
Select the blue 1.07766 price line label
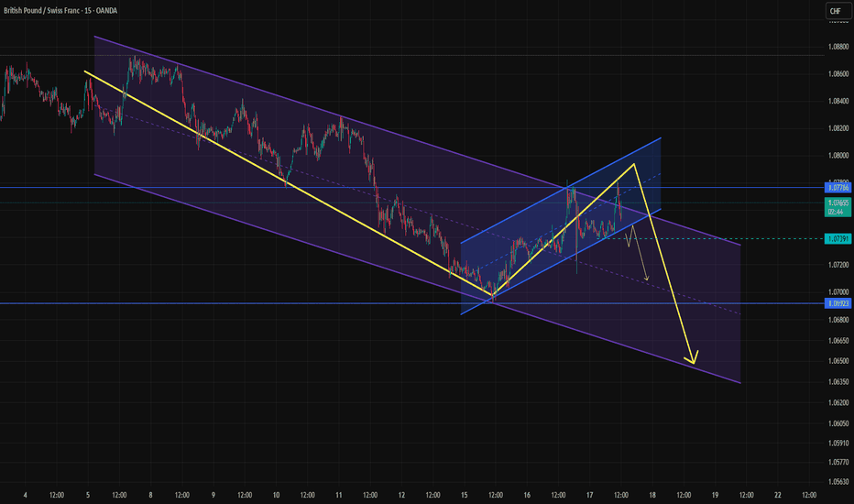point(838,188)
